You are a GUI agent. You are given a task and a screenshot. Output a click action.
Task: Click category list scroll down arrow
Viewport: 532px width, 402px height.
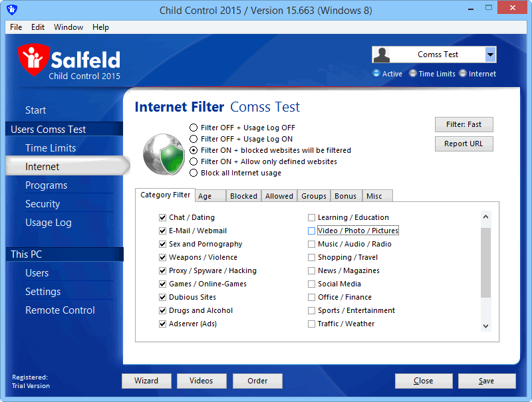[486, 326]
